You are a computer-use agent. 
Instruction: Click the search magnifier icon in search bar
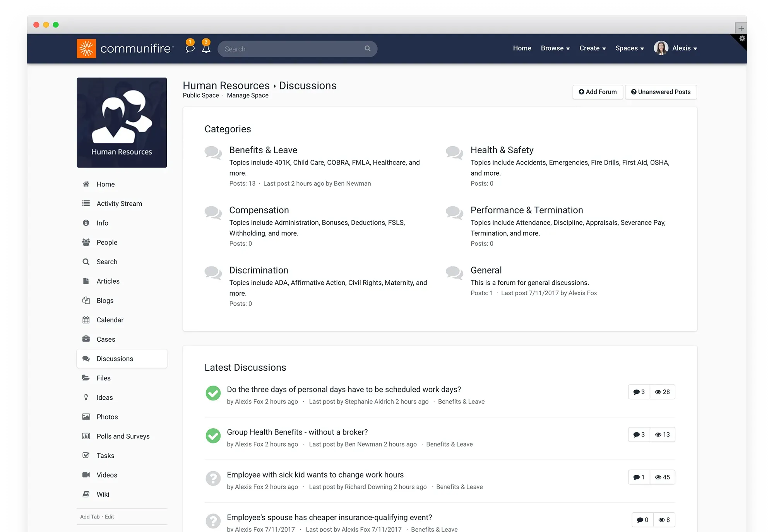(x=368, y=48)
